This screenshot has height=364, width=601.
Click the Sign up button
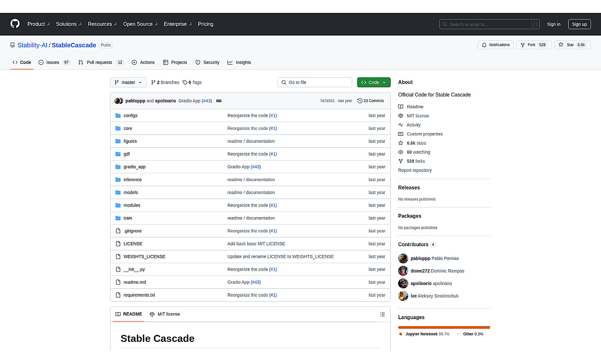tap(579, 24)
